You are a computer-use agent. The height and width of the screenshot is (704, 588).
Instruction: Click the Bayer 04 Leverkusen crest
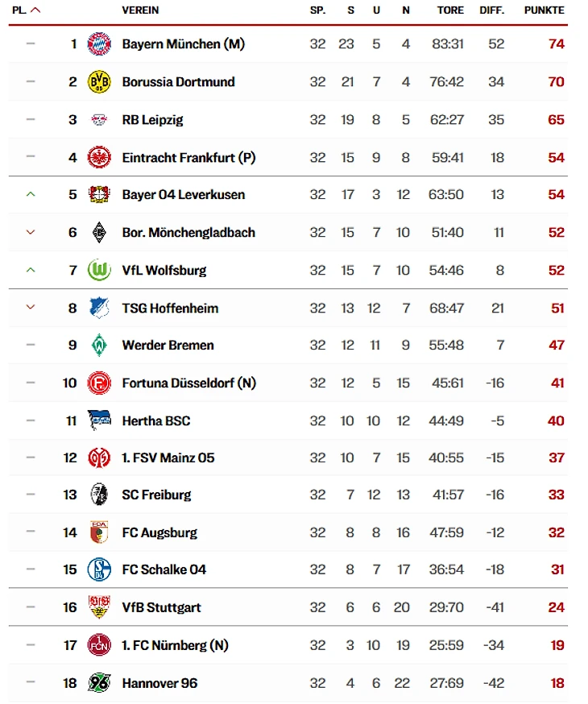[99, 195]
